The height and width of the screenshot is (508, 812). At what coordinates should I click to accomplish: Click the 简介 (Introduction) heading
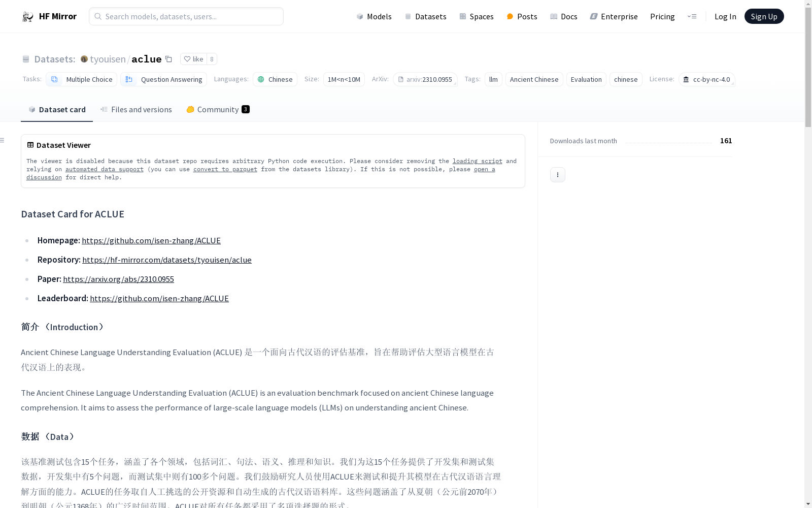pos(63,327)
